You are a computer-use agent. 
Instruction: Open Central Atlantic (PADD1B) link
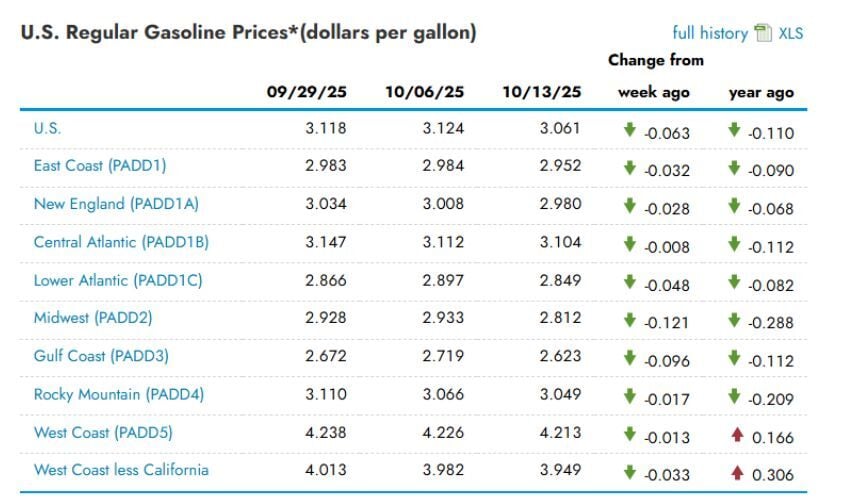[121, 242]
